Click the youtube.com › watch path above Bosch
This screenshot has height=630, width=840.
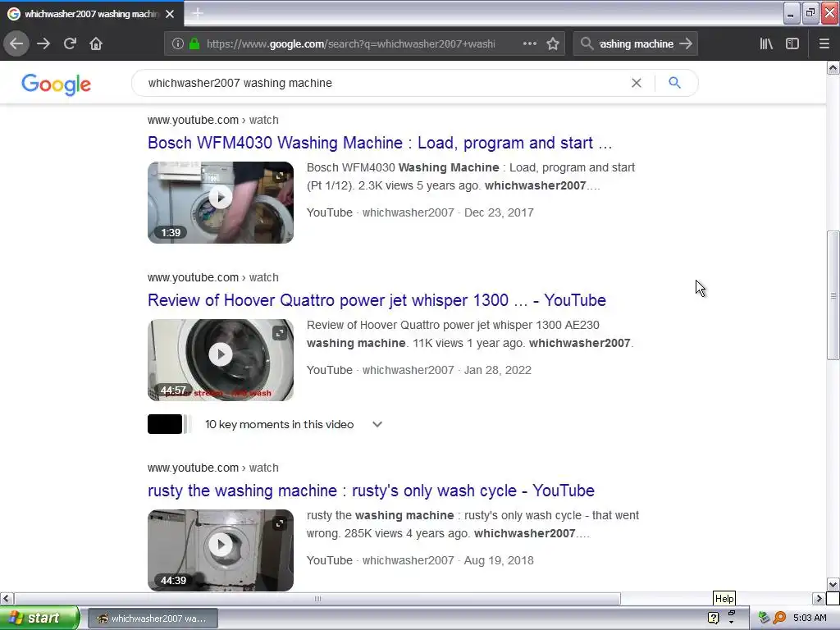pos(213,120)
